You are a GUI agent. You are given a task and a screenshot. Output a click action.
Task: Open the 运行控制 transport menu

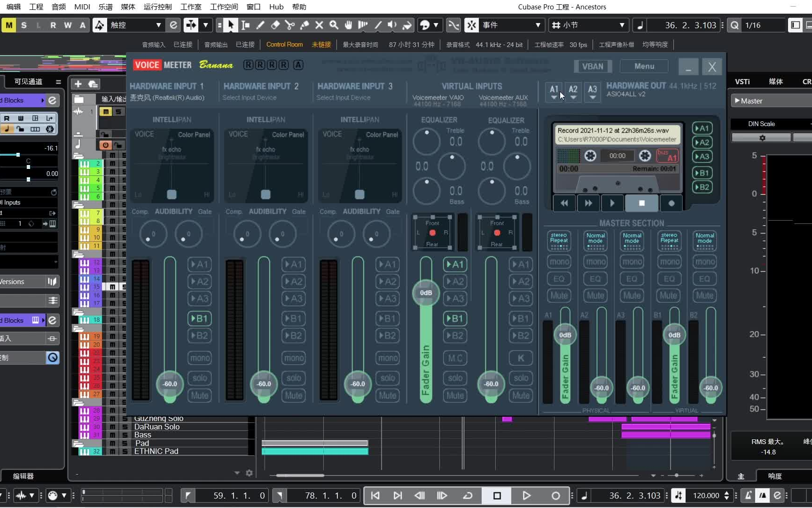click(x=157, y=7)
